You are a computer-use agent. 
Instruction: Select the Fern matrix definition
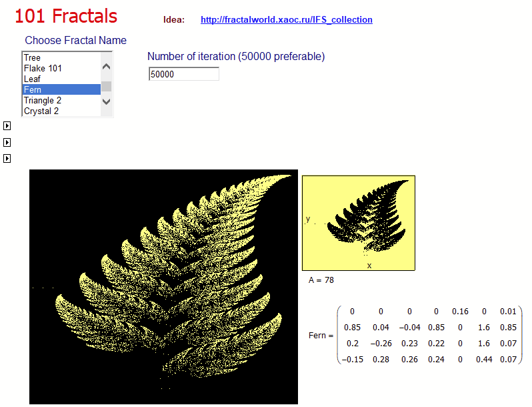click(415, 335)
